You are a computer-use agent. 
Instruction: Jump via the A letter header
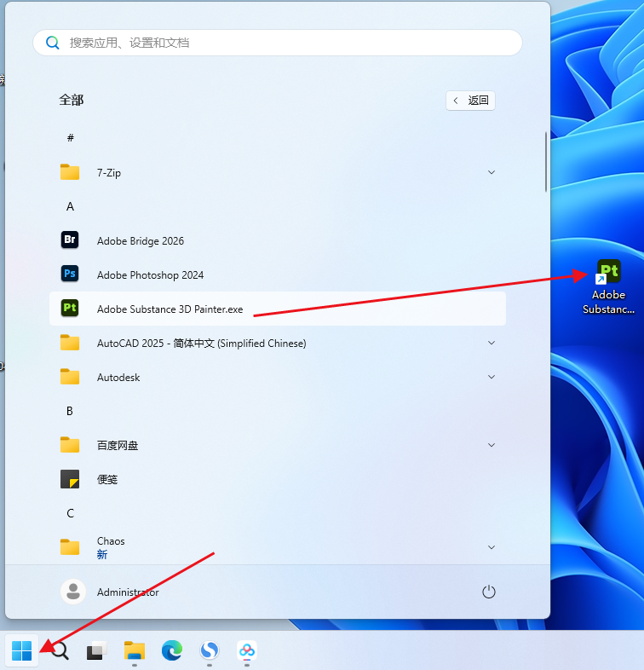pos(70,207)
